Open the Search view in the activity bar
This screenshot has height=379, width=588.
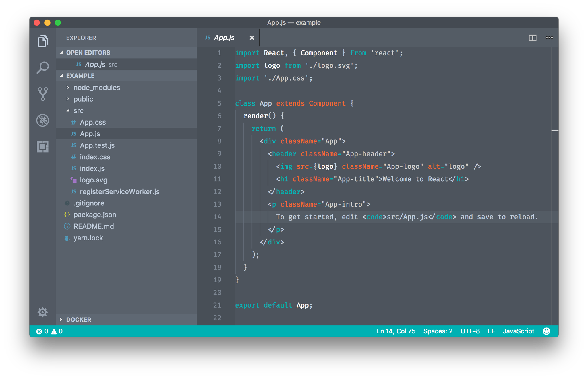point(42,68)
